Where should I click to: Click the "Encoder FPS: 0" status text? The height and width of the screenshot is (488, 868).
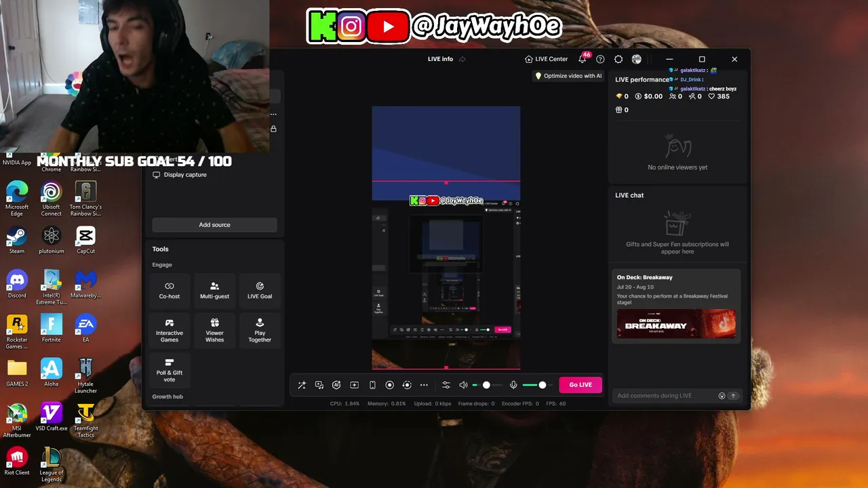click(x=520, y=403)
